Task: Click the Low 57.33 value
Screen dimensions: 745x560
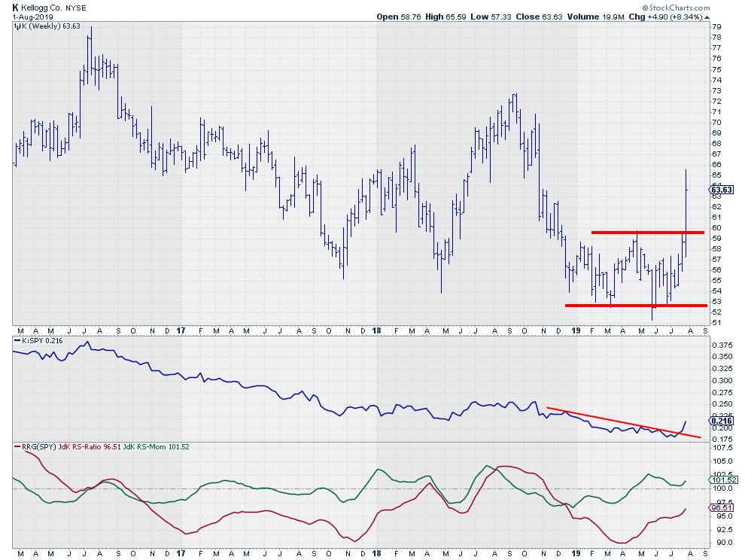Action: point(491,17)
